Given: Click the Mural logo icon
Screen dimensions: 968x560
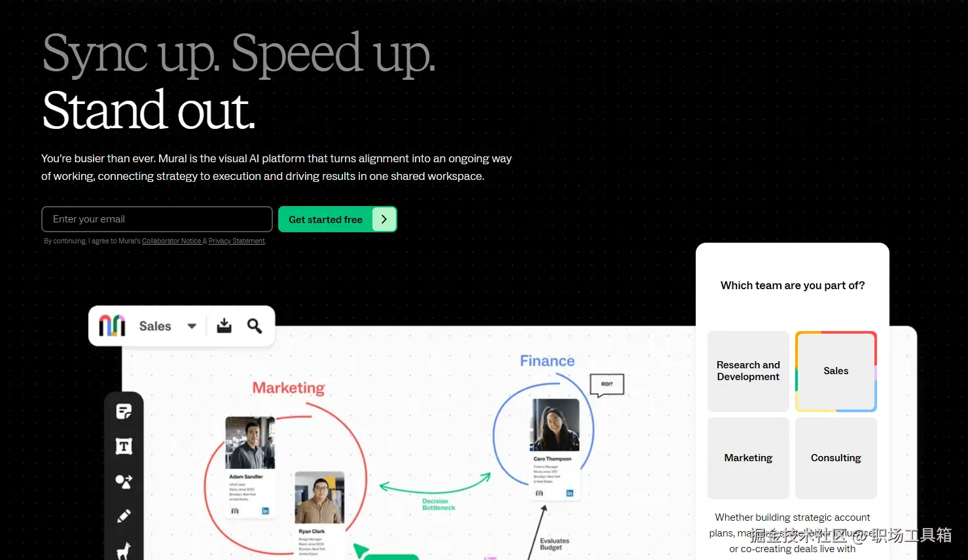Looking at the screenshot, I should [112, 325].
